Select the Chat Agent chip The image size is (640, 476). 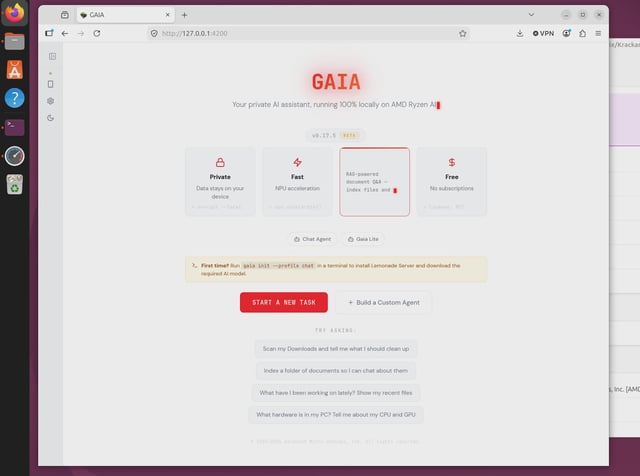[x=312, y=239]
